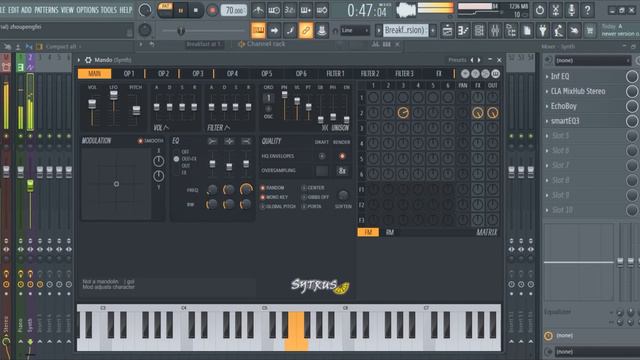Image resolution: width=640 pixels, height=360 pixels.
Task: Click the first EQ band shape icon
Action: 212,141
